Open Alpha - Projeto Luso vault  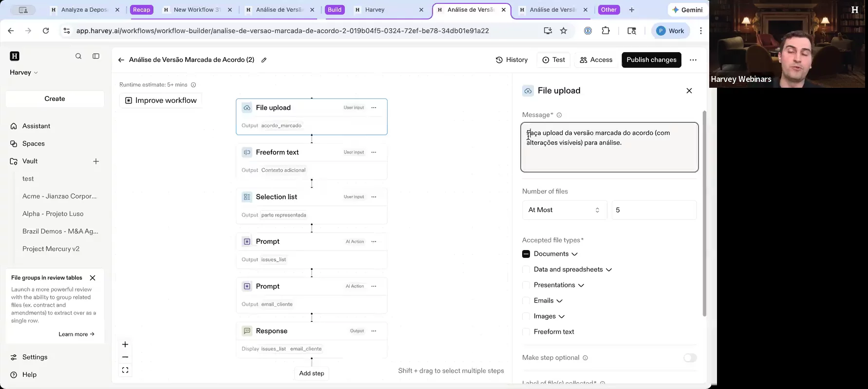click(53, 214)
